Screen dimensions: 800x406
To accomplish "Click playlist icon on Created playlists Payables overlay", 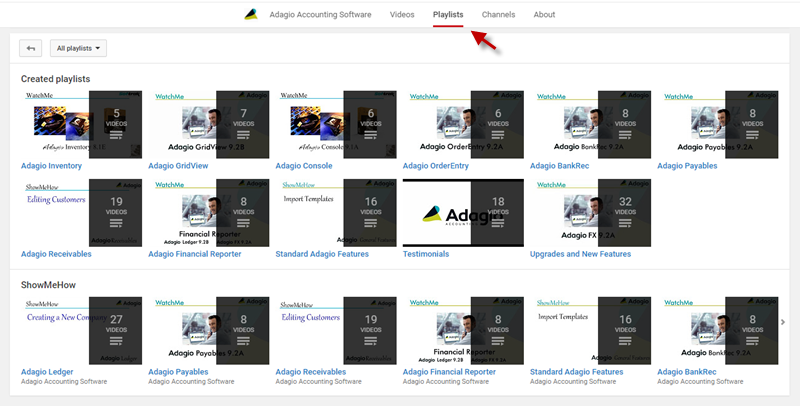I will (x=753, y=136).
